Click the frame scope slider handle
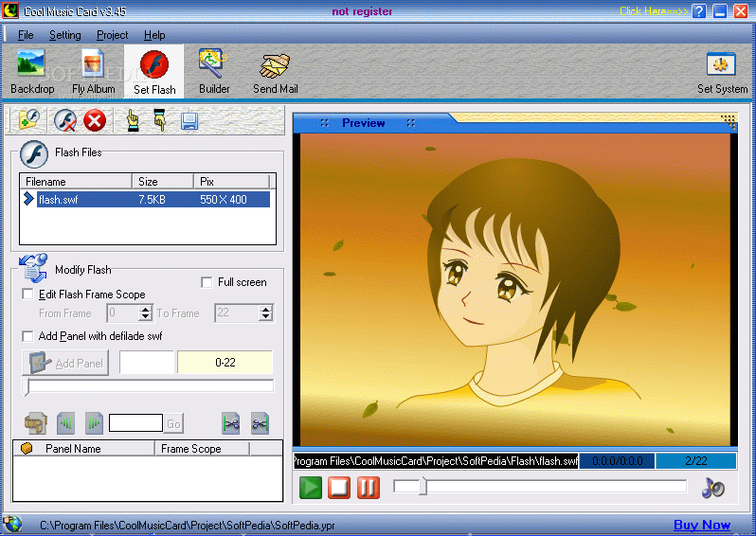 [26, 387]
